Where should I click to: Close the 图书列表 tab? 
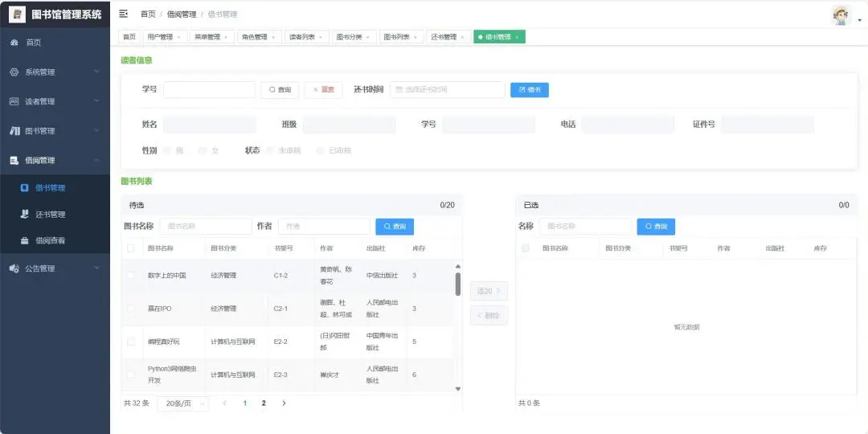point(416,37)
